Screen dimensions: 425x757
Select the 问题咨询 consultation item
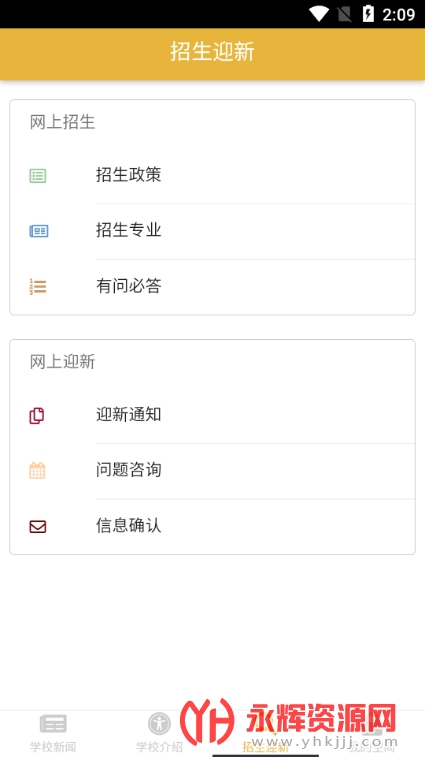212,471
